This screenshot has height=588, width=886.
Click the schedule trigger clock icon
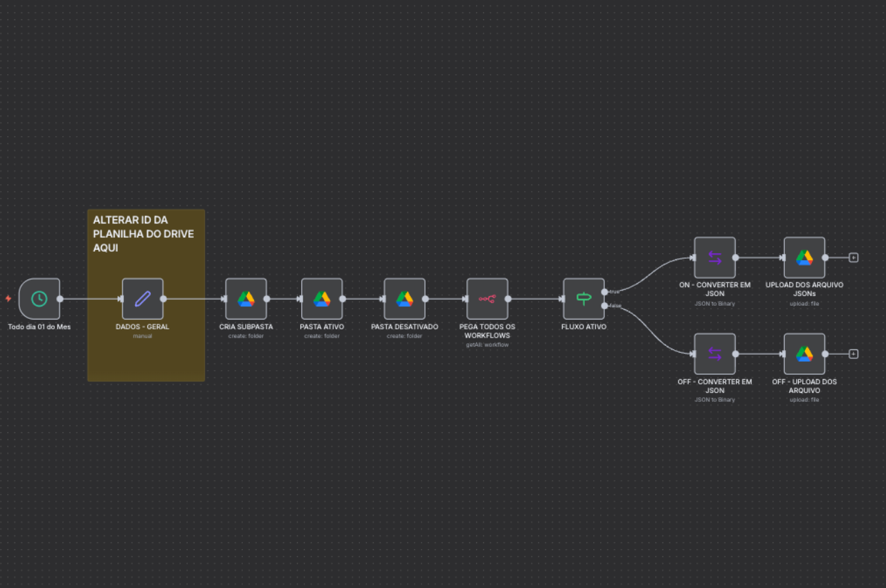(39, 299)
